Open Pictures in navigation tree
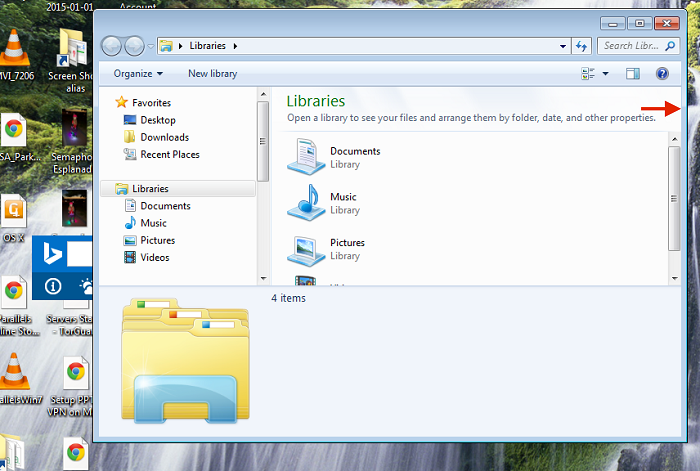Image resolution: width=700 pixels, height=471 pixels. click(158, 240)
